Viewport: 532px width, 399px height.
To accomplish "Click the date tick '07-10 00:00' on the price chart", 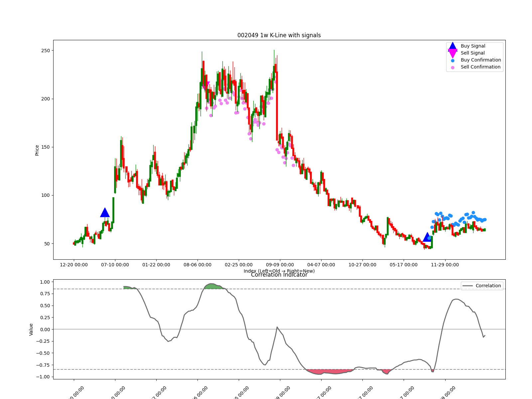I will click(x=115, y=265).
